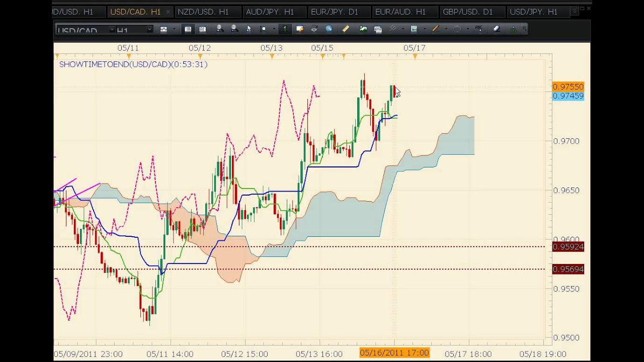Click the SHOWTIMETOEND(USD/CAD) indicator label
The width and height of the screenshot is (644, 362).
coord(133,64)
